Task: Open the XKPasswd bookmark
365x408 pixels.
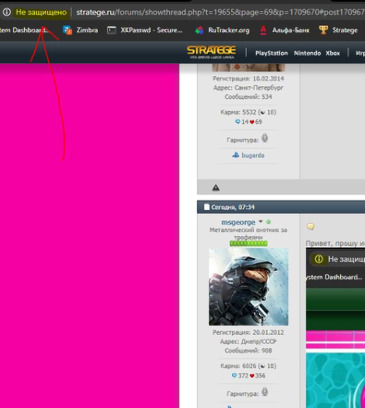Action: 145,30
